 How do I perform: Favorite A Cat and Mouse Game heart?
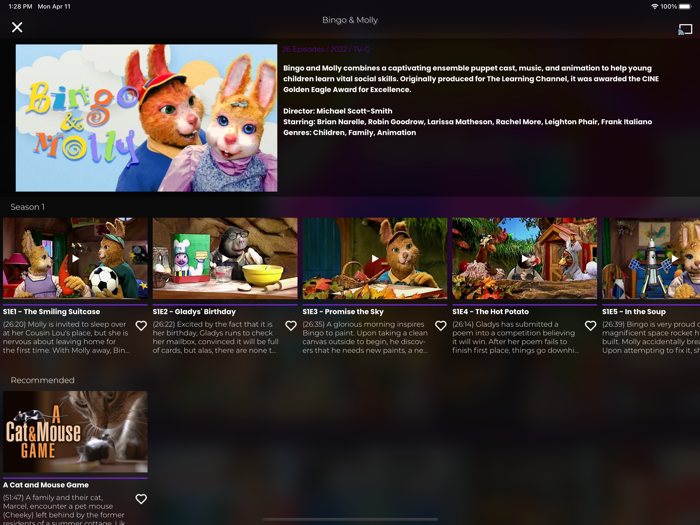click(141, 499)
